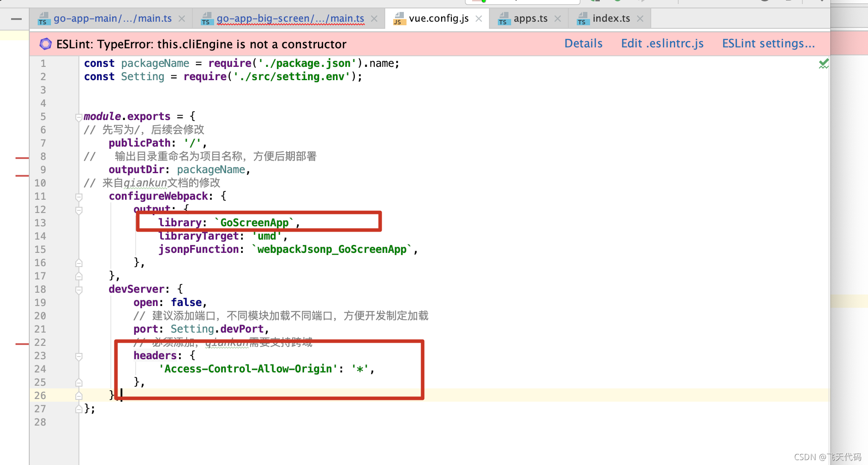
Task: Close the index.ts tab
Action: pyautogui.click(x=640, y=19)
